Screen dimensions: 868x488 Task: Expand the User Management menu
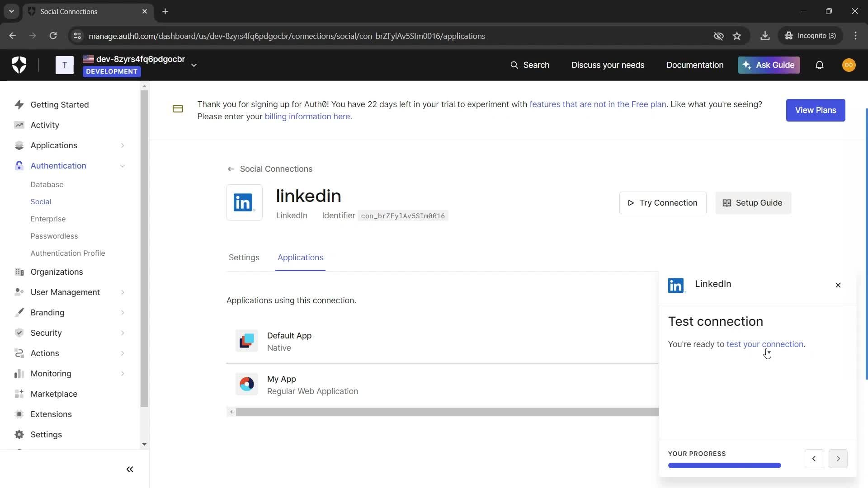point(123,292)
